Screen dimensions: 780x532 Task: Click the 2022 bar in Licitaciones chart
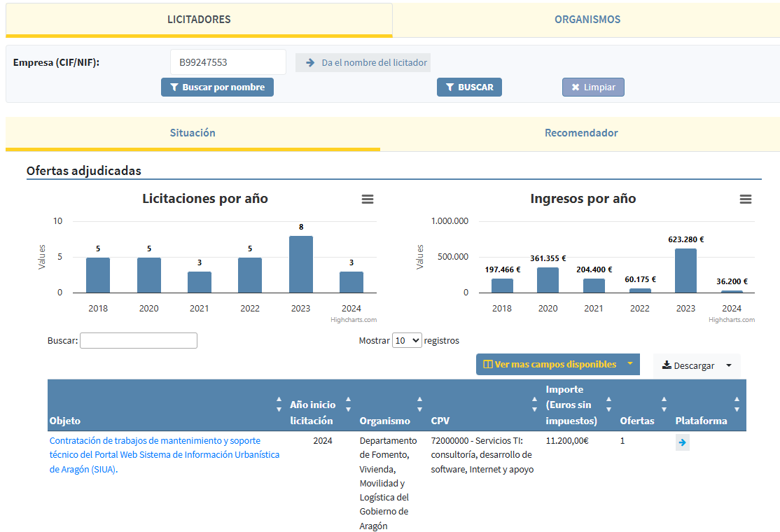(250, 275)
